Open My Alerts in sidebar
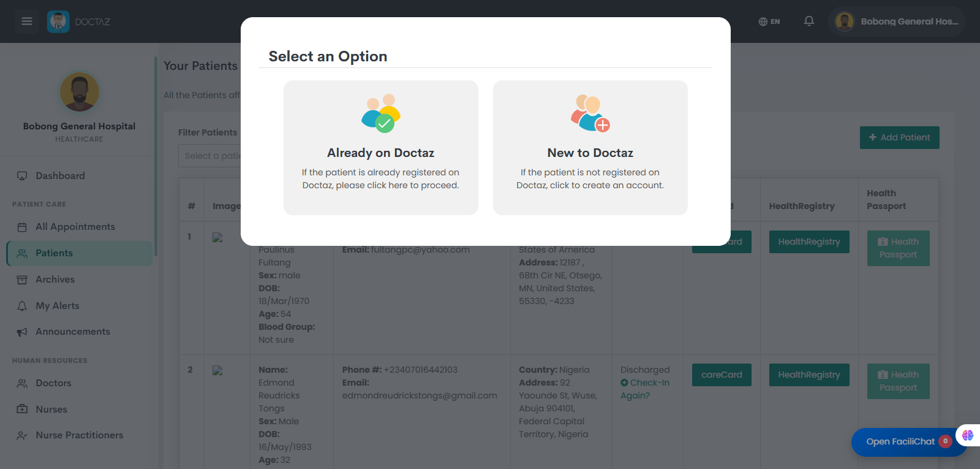The width and height of the screenshot is (980, 469). coord(79,306)
